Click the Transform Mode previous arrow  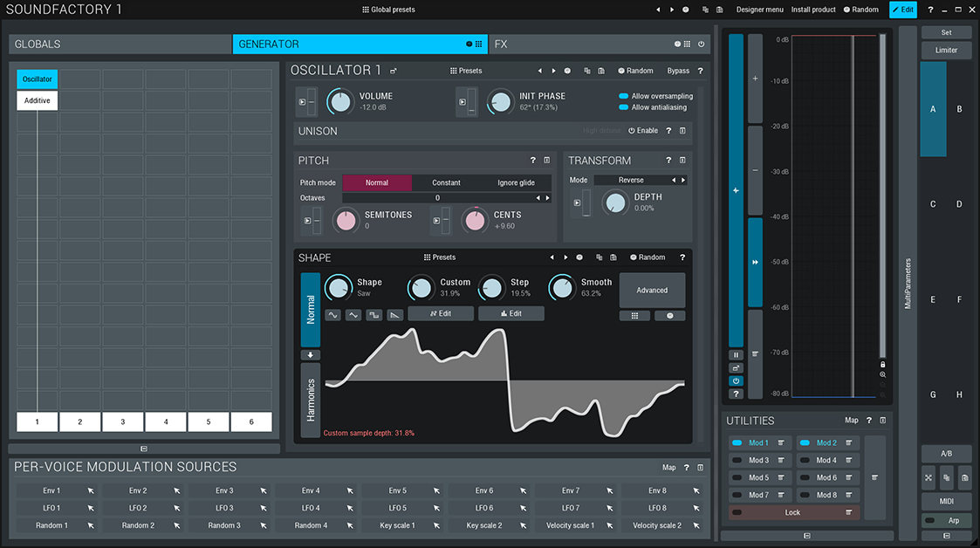click(x=673, y=180)
